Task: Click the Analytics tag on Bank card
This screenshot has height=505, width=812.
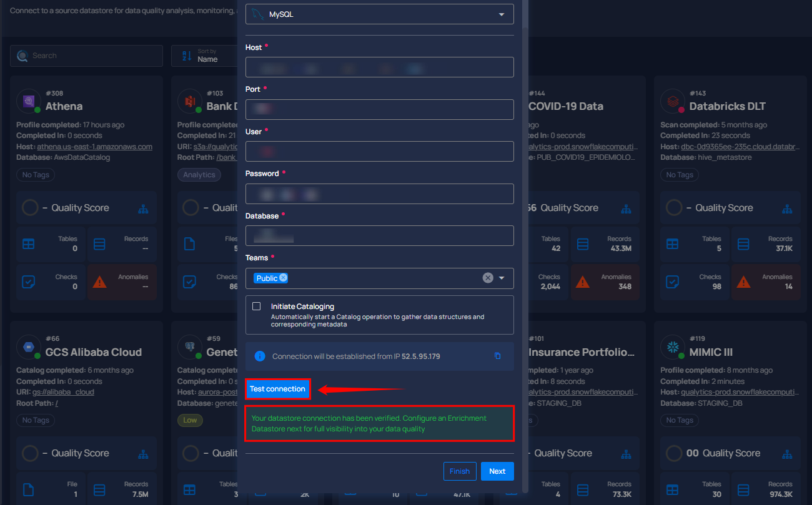Action: point(199,175)
